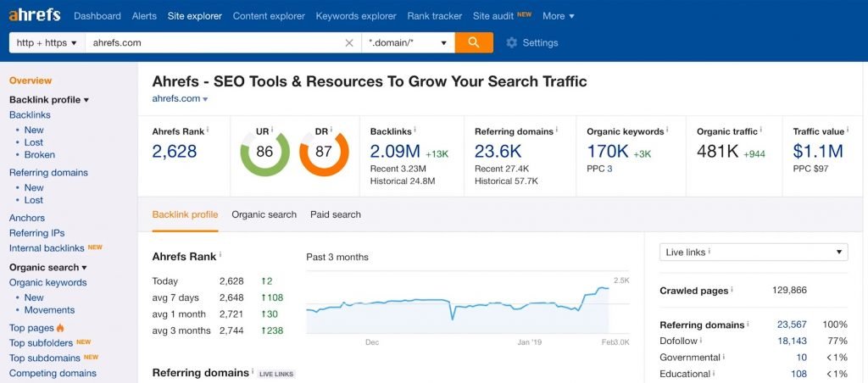Collapse the Backlink profile sidebar section

pos(49,100)
